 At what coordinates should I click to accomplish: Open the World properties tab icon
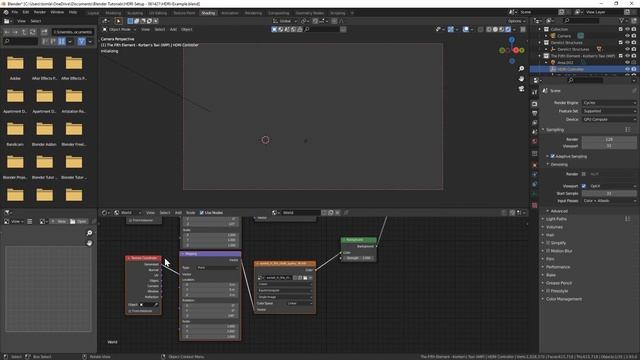[535, 142]
